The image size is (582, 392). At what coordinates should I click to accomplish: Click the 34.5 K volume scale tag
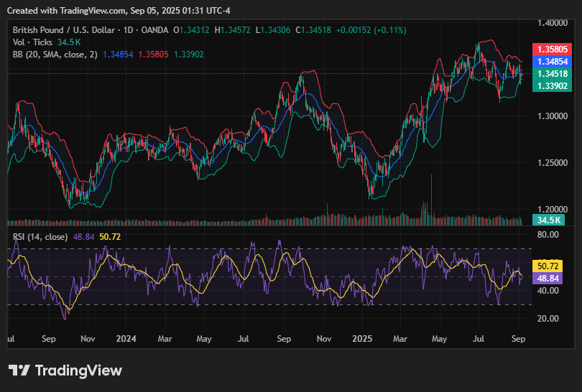point(549,220)
